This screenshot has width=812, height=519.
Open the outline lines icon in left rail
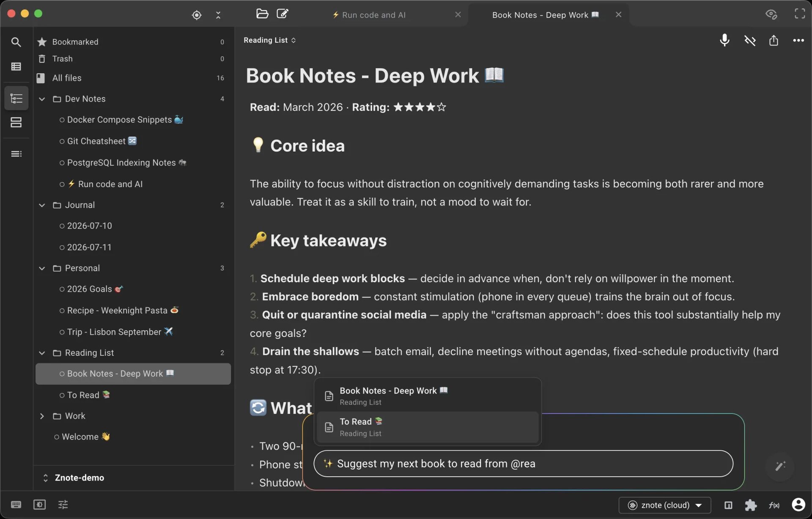coord(16,154)
